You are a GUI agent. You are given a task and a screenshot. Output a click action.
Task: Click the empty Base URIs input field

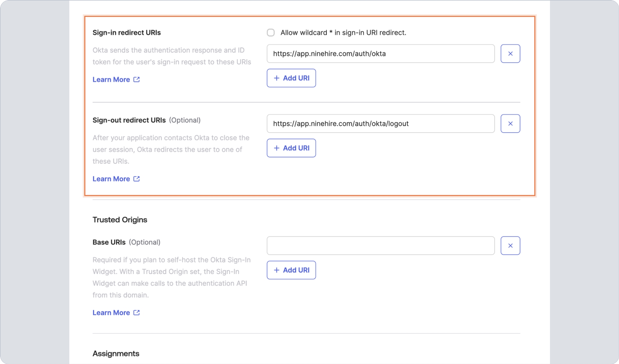[x=380, y=245]
